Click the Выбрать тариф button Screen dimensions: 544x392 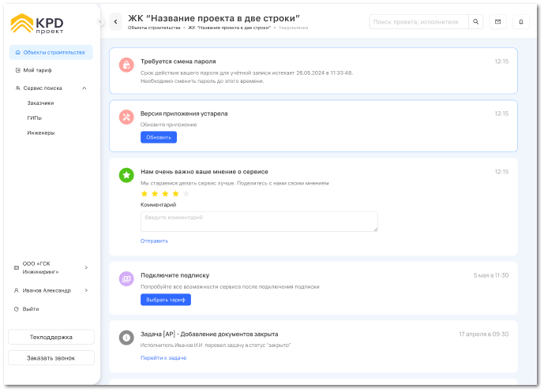click(166, 300)
